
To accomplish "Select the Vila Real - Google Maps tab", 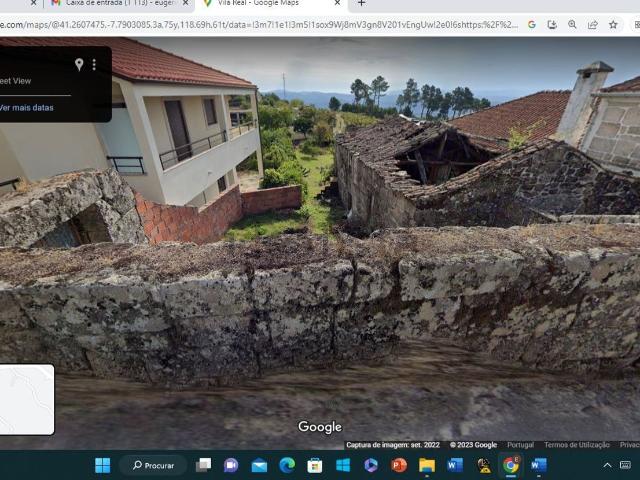I will point(255,3).
